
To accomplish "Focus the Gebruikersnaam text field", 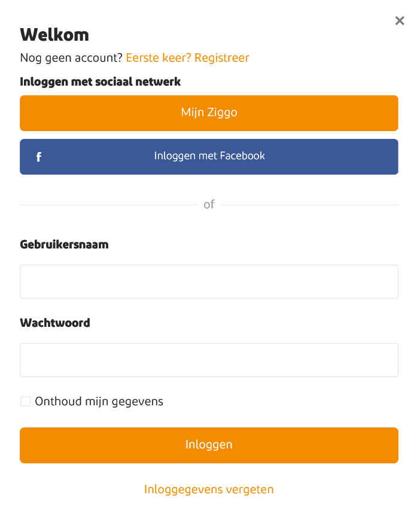I will (x=209, y=281).
